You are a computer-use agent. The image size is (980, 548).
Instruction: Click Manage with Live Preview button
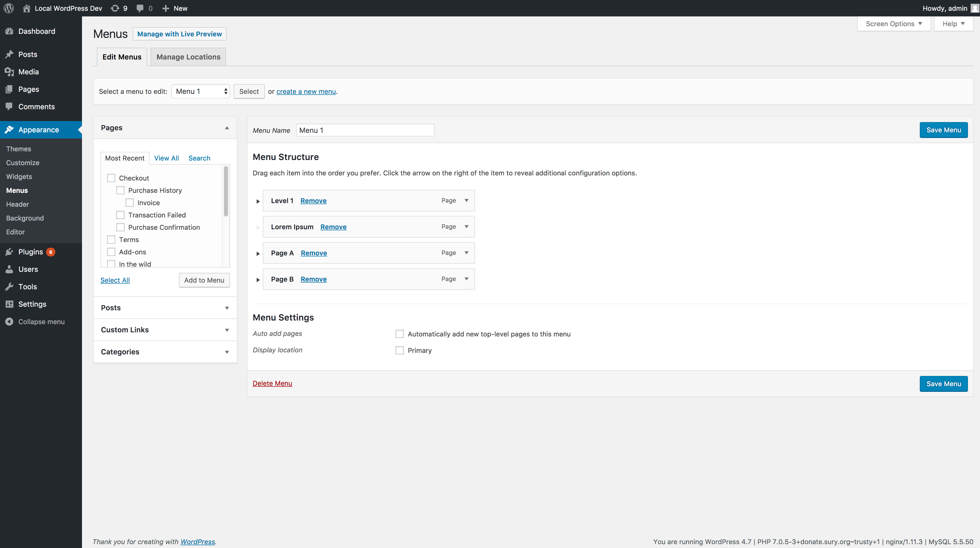pos(180,34)
